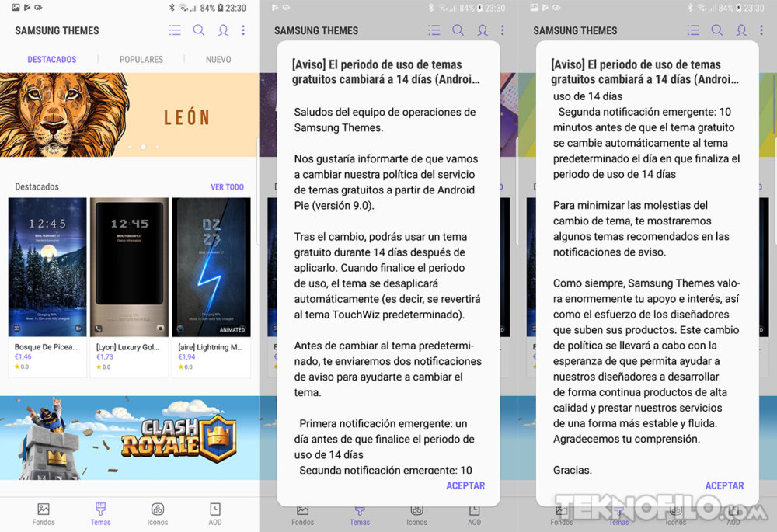777x532 pixels.
Task: Open the three-dot overflow menu on the left screen
Action: tap(243, 30)
